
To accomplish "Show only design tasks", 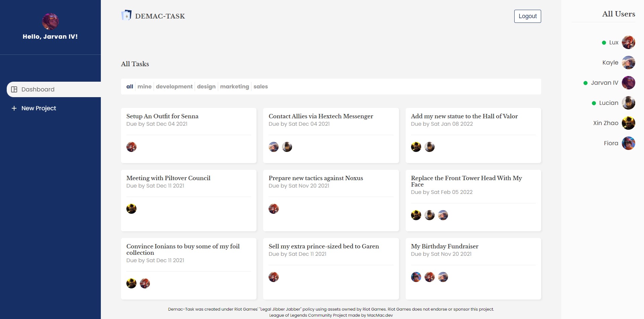I will pos(206,87).
